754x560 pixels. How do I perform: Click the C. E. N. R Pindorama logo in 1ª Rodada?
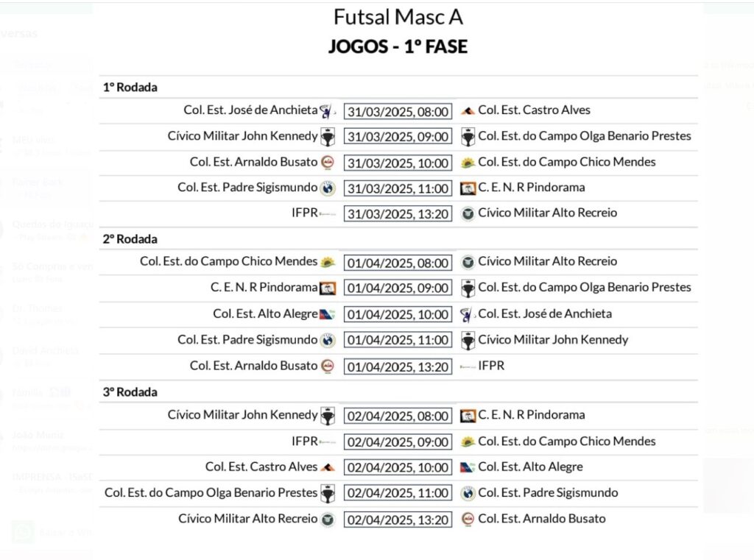point(468,188)
